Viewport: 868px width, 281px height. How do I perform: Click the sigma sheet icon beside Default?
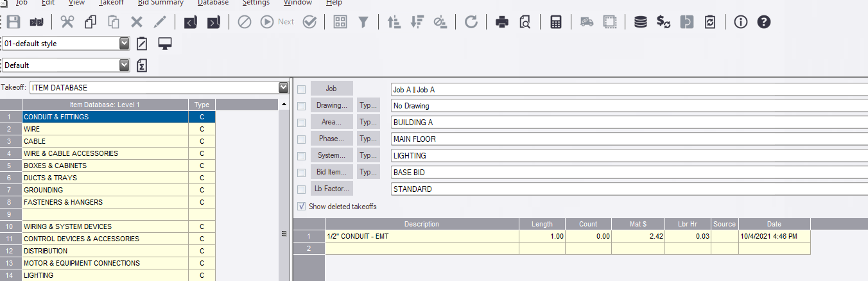[143, 65]
